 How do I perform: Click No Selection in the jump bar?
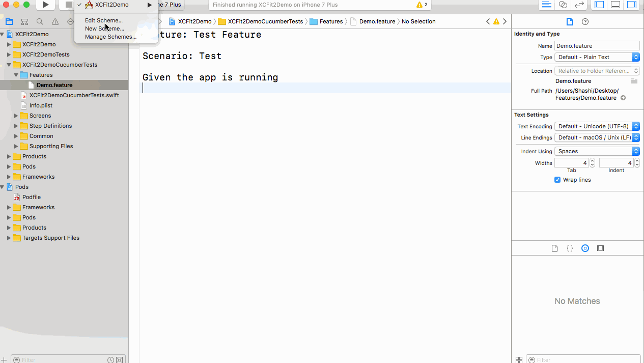pyautogui.click(x=418, y=21)
